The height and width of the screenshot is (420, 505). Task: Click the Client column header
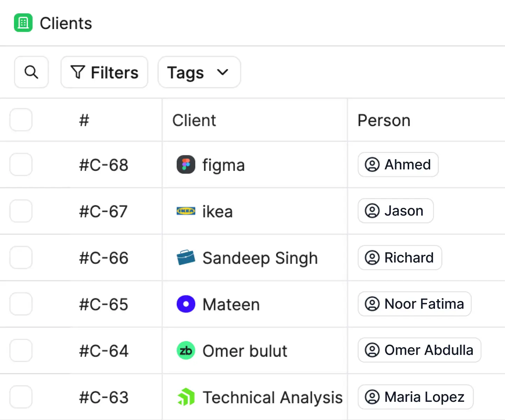coord(194,120)
